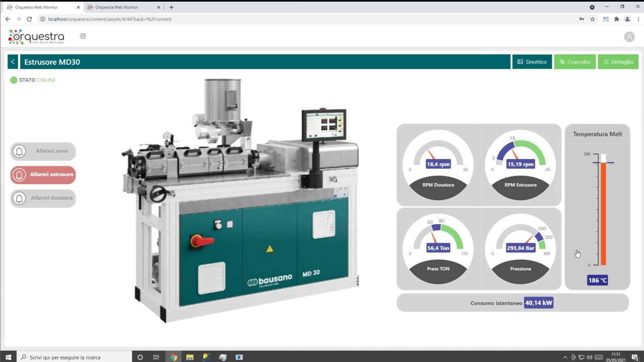Go forward in browser history
Image resolution: width=644 pixels, height=362 pixels.
pyautogui.click(x=18, y=19)
